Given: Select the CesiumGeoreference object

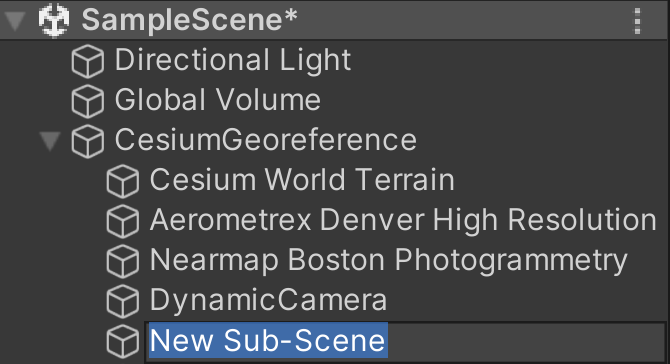Looking at the screenshot, I should 265,140.
